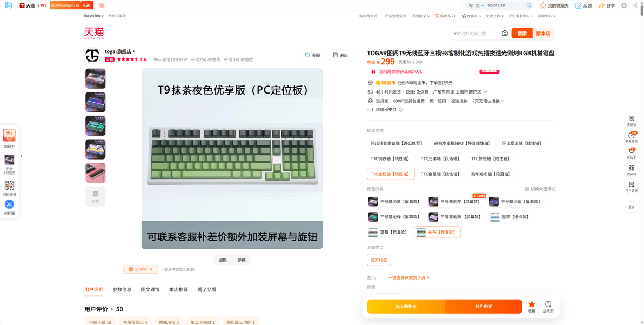The width and height of the screenshot is (644, 325).
Task: Select switch 高特水蜜桃轴V3【静音线性轴】
Action: pos(463,143)
